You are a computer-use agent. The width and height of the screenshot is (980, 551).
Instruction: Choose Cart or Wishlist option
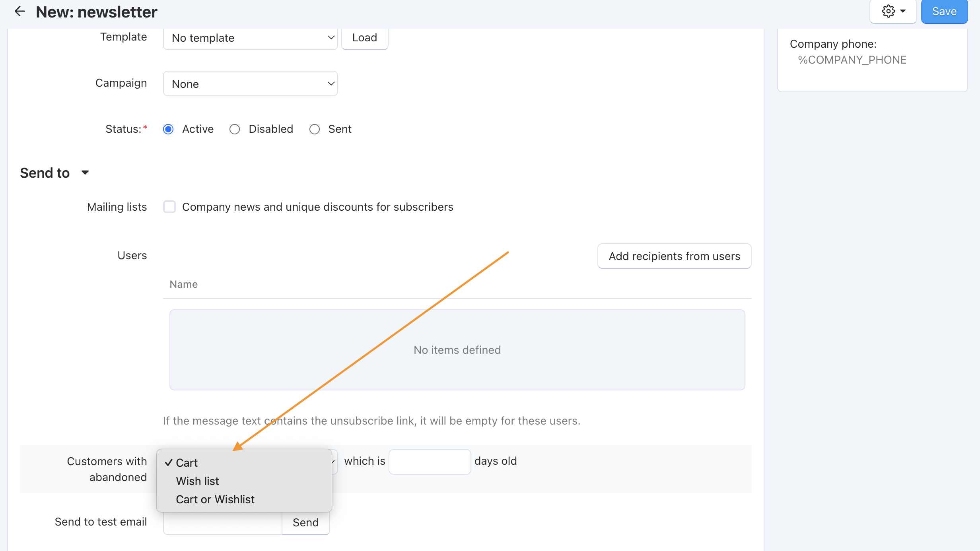(244, 499)
